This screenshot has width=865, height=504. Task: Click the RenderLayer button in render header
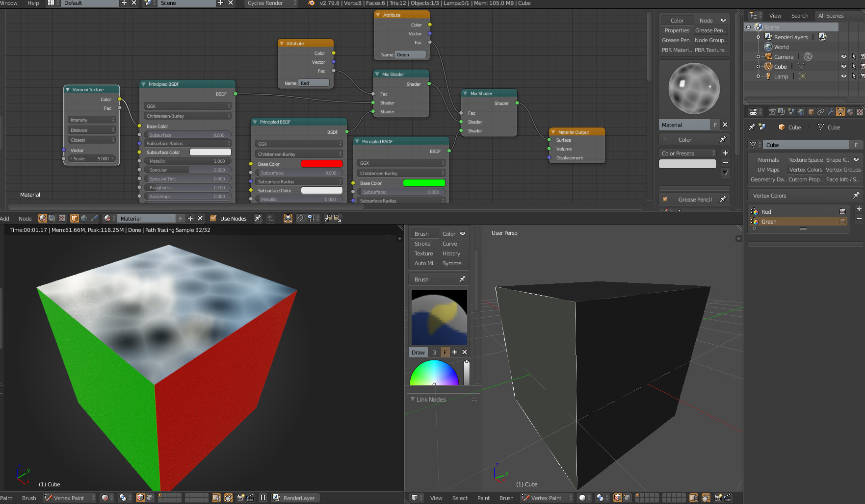tap(295, 498)
